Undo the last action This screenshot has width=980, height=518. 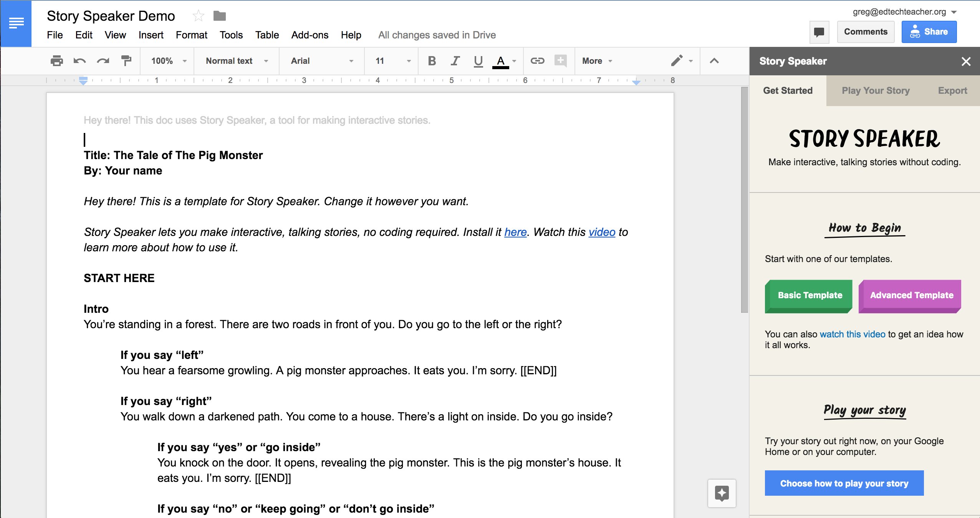click(79, 61)
